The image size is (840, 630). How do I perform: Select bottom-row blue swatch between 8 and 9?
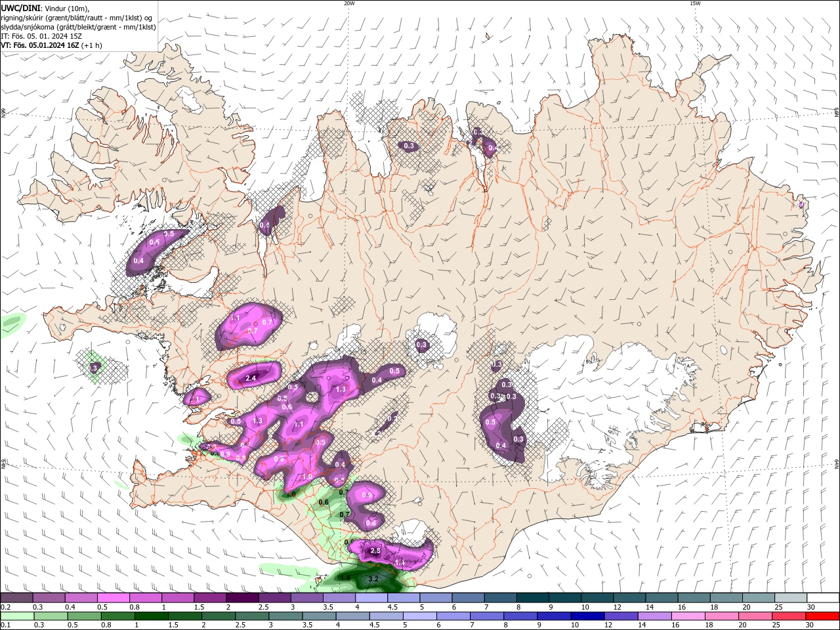click(x=520, y=616)
